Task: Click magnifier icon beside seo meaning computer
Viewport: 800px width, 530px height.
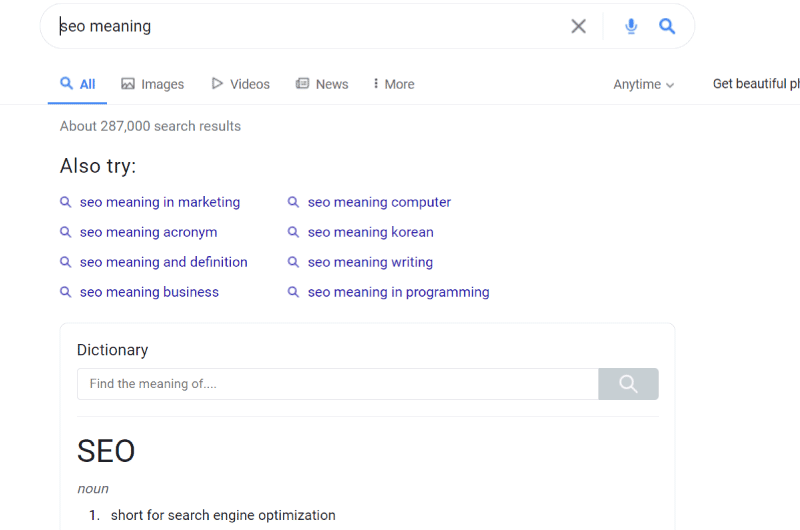Action: pos(293,202)
